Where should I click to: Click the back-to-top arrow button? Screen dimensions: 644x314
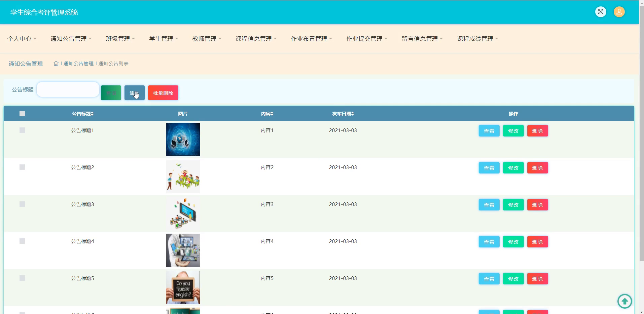[x=625, y=301]
